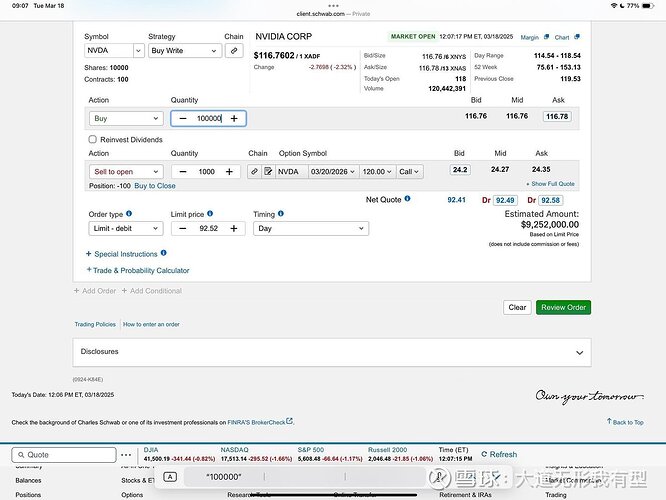Open the NVDA symbol dropdown arrow
Image resolution: width=666 pixels, height=500 pixels.
(138, 51)
